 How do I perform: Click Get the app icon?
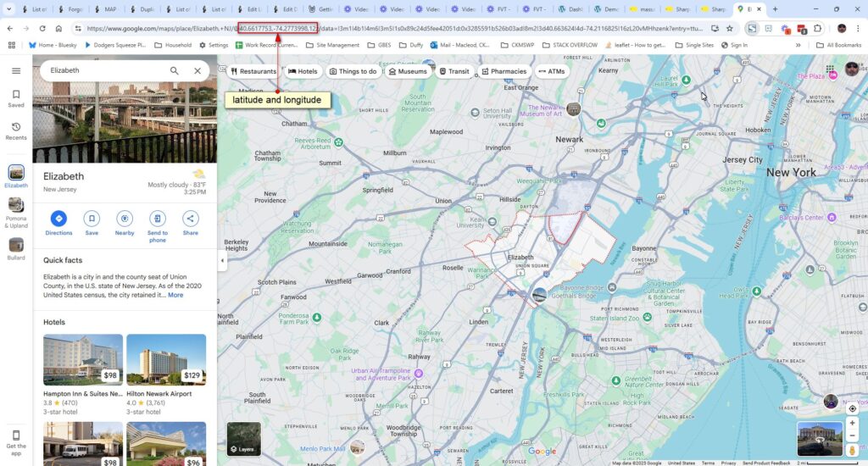(16, 435)
